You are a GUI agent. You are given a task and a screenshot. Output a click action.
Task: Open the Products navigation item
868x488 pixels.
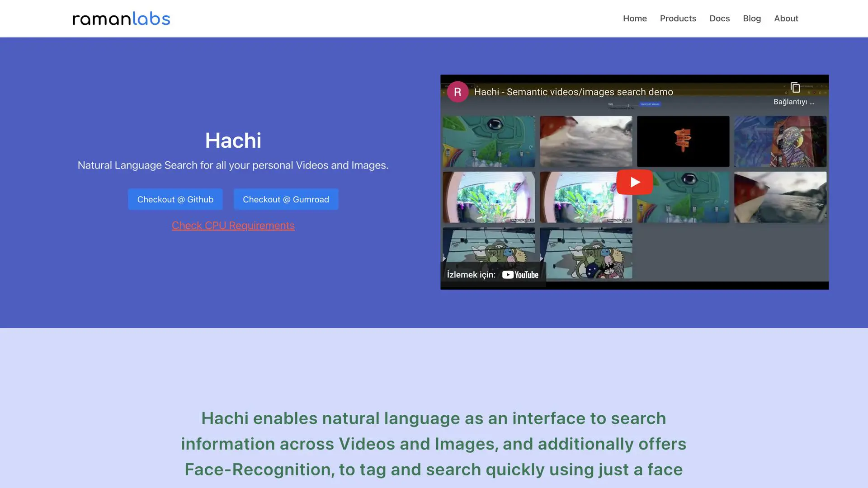[678, 18]
